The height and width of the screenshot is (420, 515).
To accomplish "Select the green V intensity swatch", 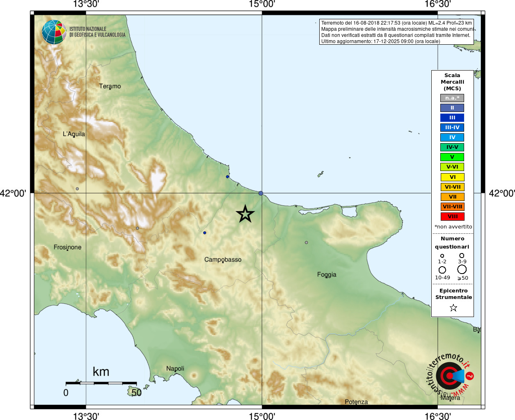I will click(x=452, y=157).
